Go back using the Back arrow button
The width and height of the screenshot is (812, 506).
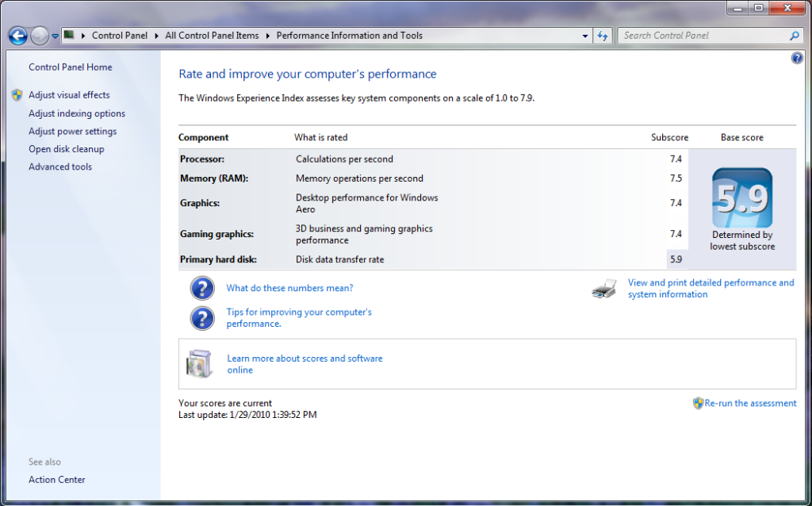pyautogui.click(x=17, y=36)
